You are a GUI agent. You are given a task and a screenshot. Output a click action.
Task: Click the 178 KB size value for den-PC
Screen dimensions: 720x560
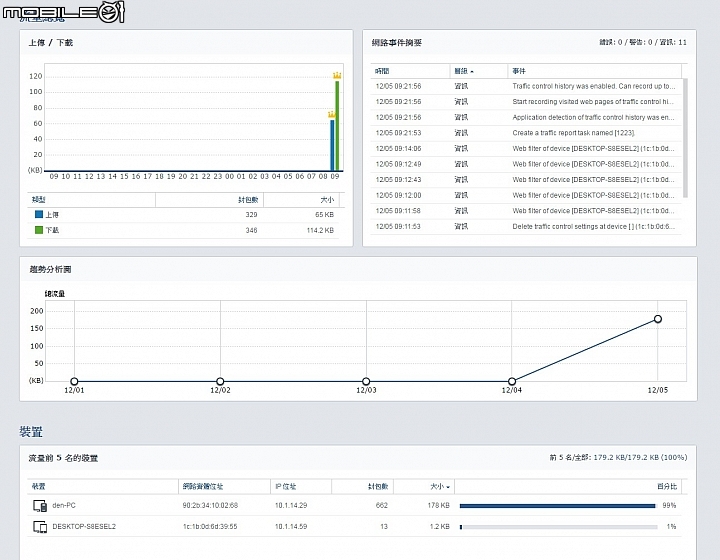click(x=439, y=505)
